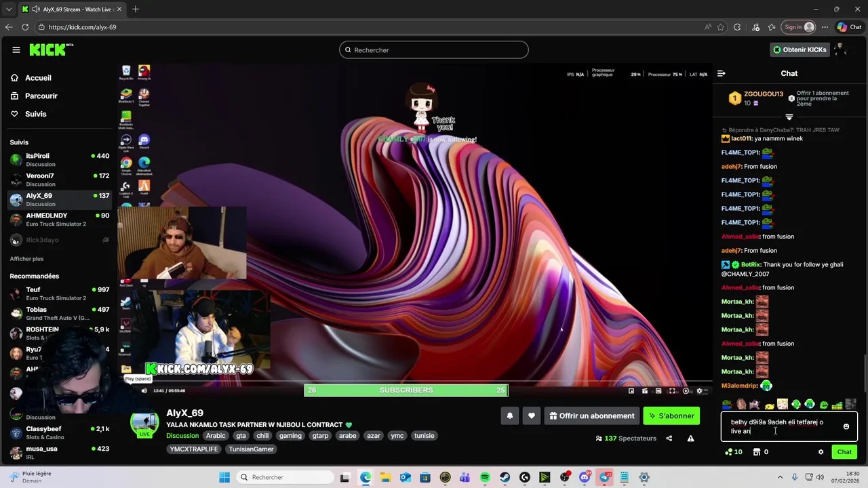Screen dimensions: 868x488
Task: Click Obtenir KICKs button
Action: (800, 49)
